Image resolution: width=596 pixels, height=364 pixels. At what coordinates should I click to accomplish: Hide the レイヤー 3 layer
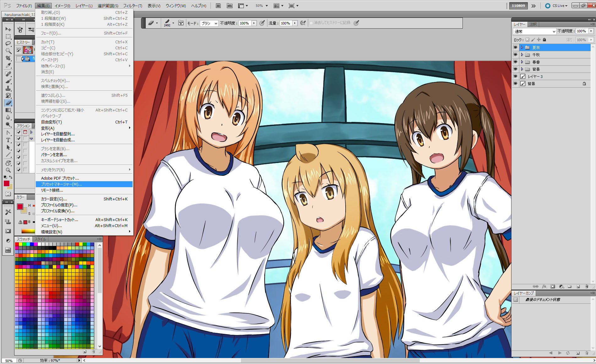pos(515,76)
